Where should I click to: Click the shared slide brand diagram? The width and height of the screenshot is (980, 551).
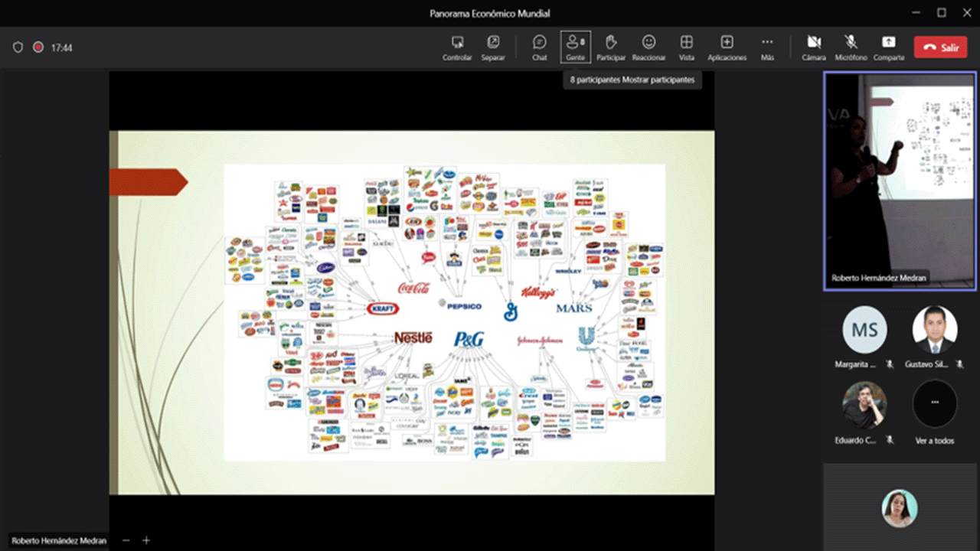tap(444, 312)
